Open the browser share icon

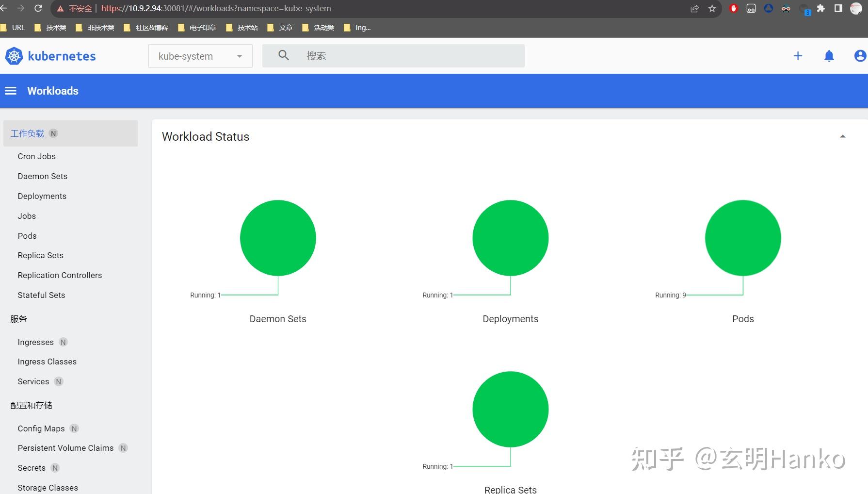coord(694,8)
